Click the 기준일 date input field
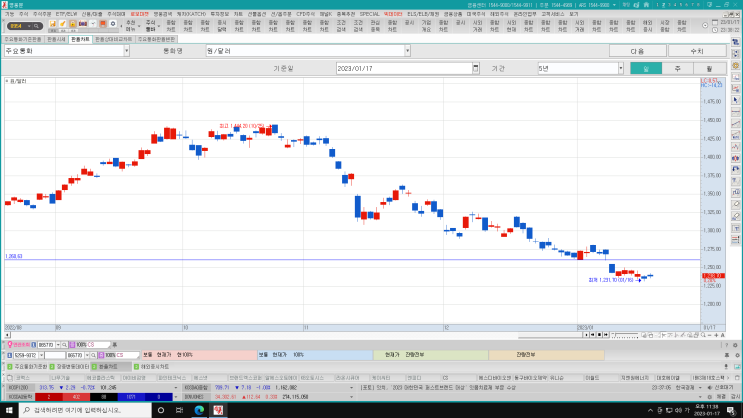The image size is (743, 418). point(404,69)
